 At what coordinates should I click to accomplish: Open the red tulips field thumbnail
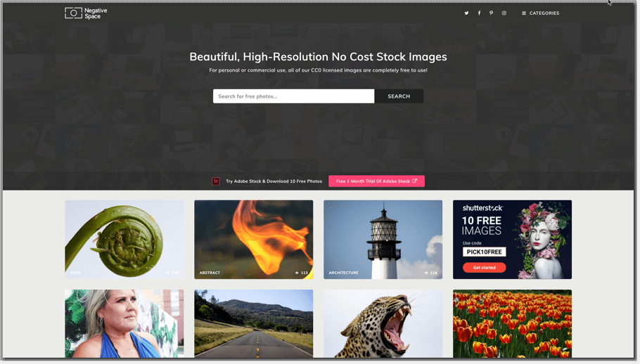point(512,323)
